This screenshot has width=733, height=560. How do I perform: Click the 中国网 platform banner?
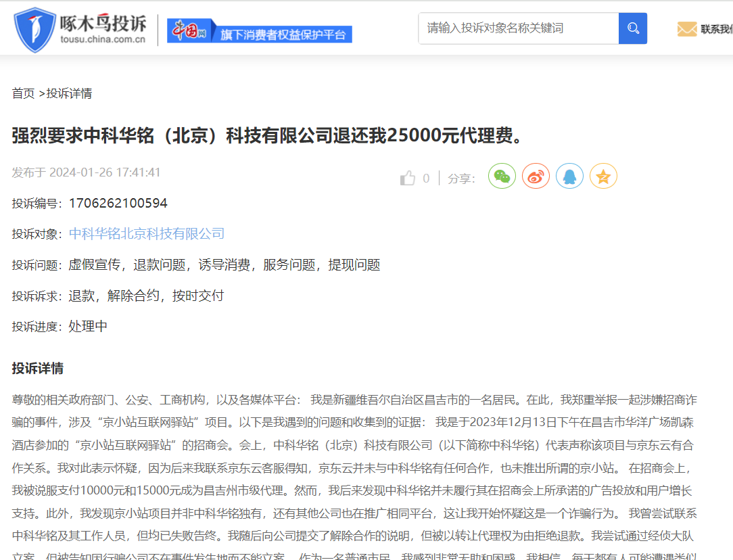tap(260, 31)
